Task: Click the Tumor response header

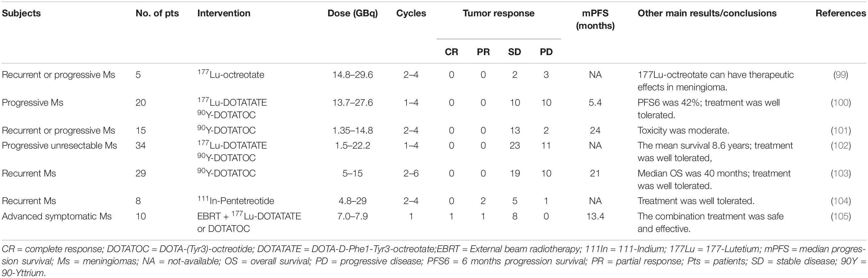Action: (498, 13)
